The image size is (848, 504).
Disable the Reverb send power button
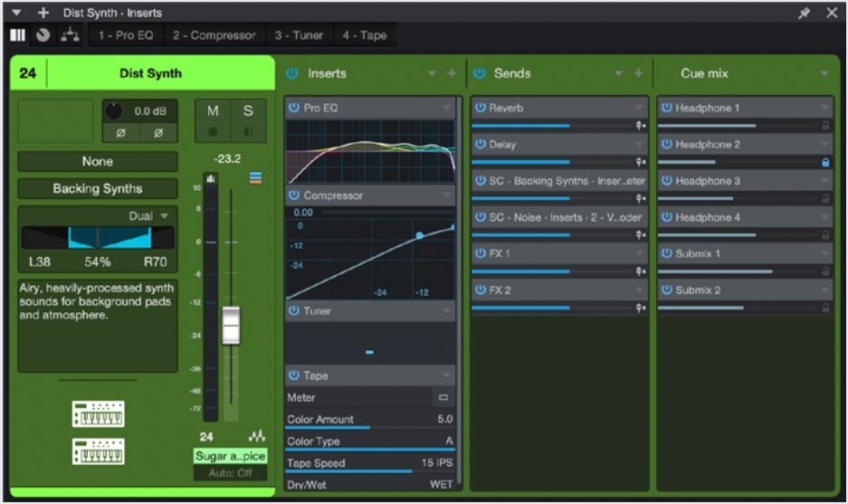(480, 108)
